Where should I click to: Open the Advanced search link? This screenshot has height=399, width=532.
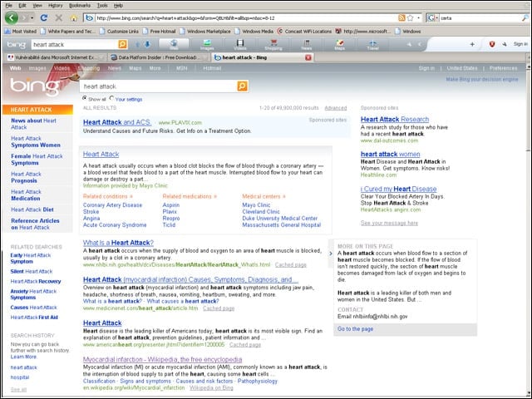point(336,108)
